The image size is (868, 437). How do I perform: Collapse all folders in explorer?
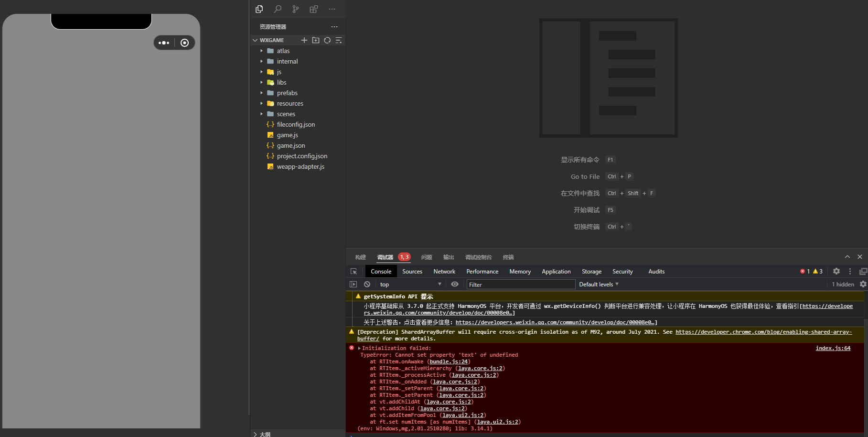coord(339,40)
